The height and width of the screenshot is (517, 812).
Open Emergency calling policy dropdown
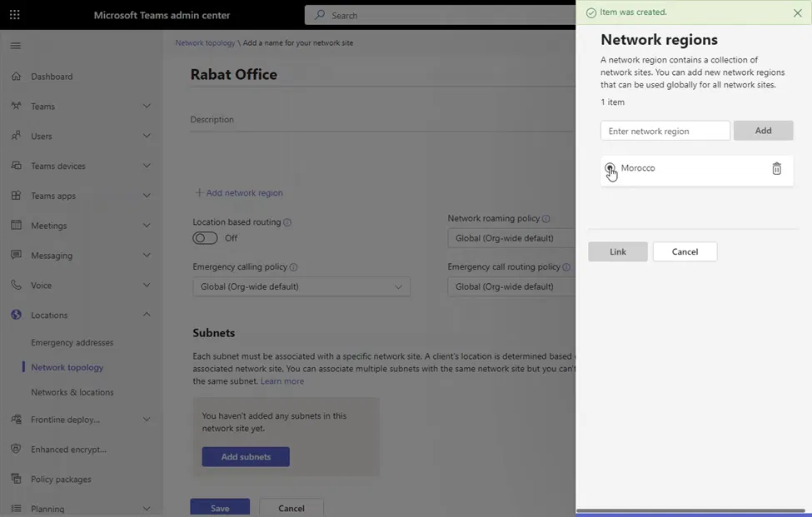301,286
